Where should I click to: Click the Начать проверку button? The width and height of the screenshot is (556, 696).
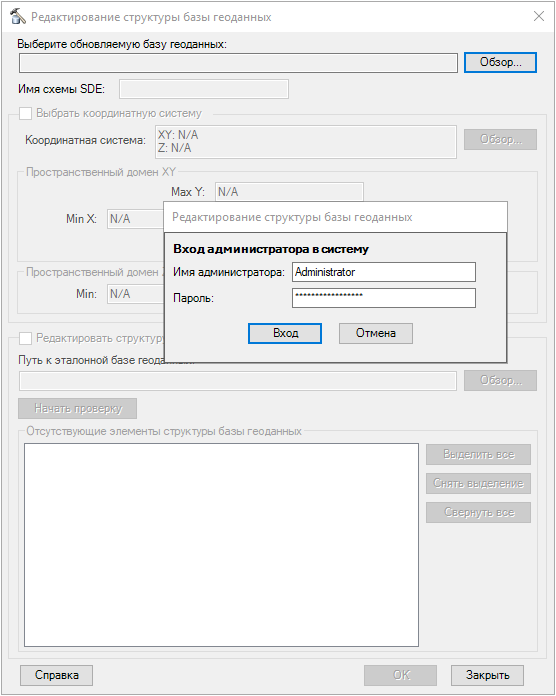(78, 408)
